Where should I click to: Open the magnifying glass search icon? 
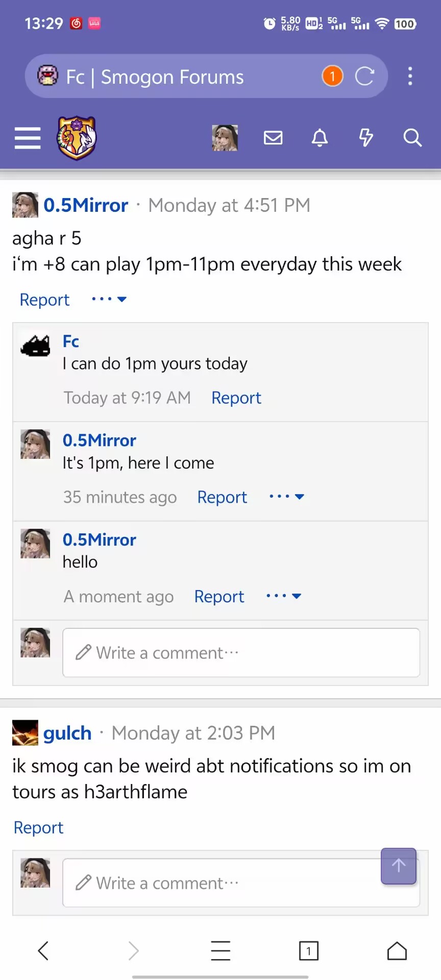pos(412,138)
